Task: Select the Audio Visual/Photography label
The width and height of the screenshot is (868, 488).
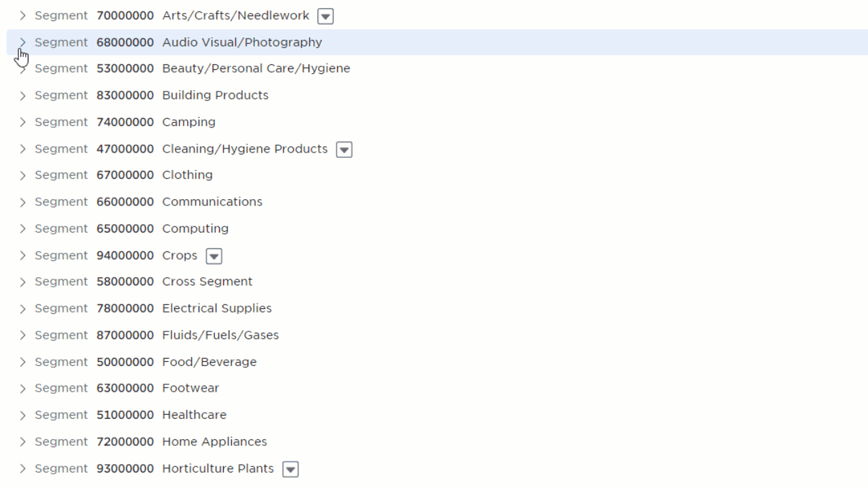Action: tap(242, 42)
